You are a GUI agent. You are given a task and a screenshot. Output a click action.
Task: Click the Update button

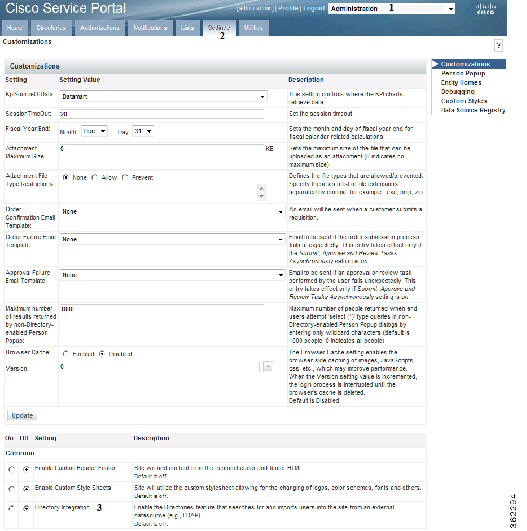click(22, 416)
